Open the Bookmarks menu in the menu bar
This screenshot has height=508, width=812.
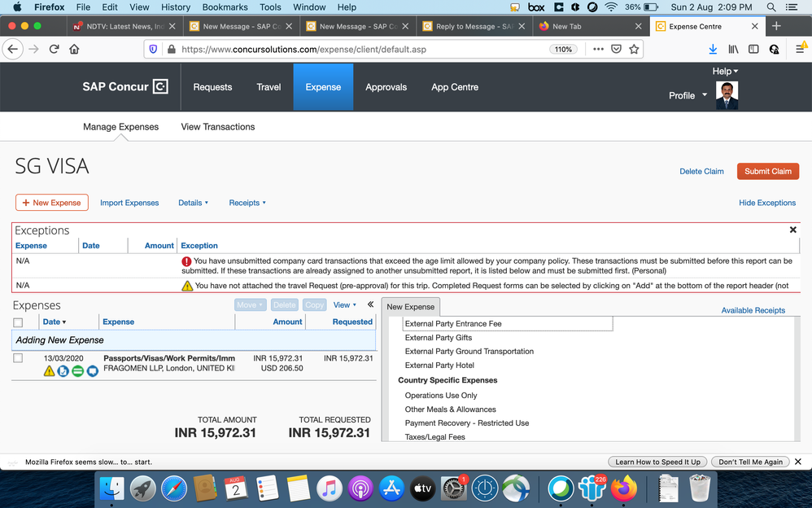pyautogui.click(x=225, y=7)
